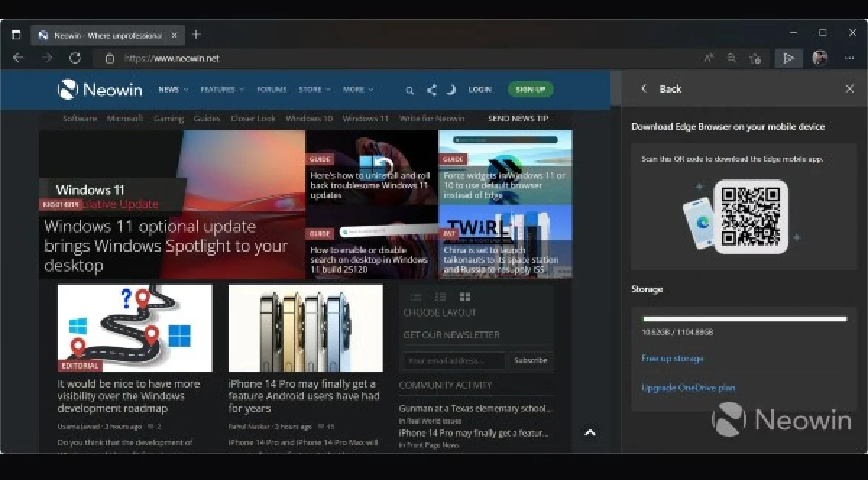
Task: Click the green SIGN UP button
Action: tap(530, 90)
